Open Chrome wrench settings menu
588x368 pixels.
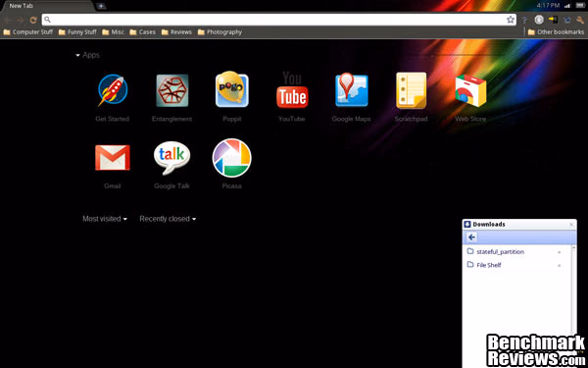pos(580,20)
